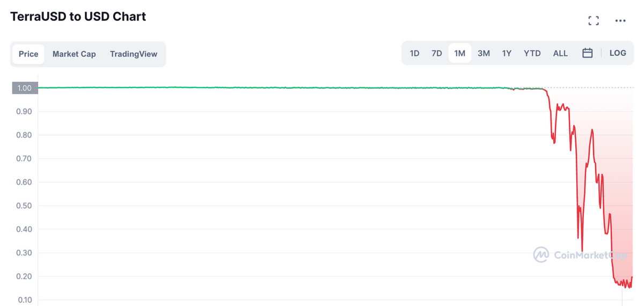This screenshot has height=306, width=644.
Task: Click the 0.30 y-axis label
Action: [24, 253]
